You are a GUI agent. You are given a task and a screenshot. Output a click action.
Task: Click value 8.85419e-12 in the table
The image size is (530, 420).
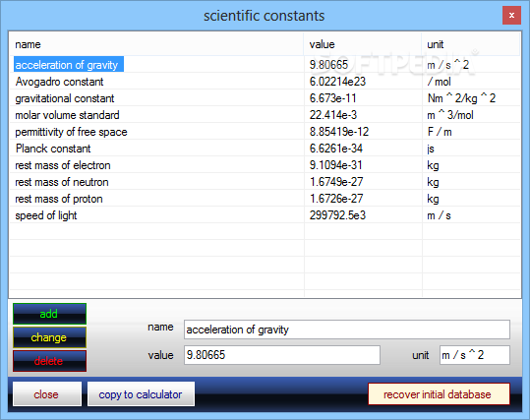[339, 132]
